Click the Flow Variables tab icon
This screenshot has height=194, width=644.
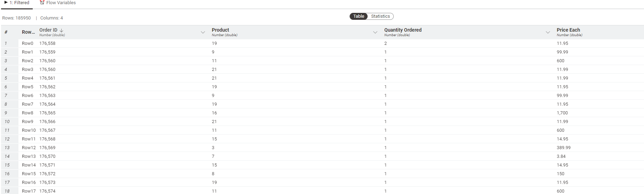pyautogui.click(x=42, y=2)
